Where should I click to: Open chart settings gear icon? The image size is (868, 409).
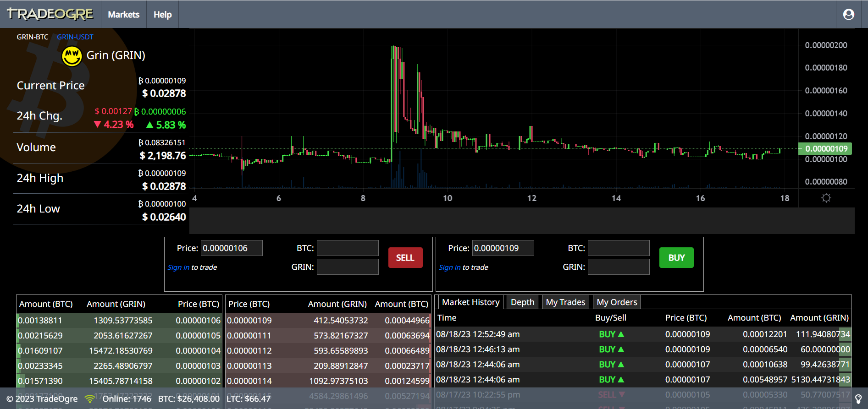[x=826, y=198]
